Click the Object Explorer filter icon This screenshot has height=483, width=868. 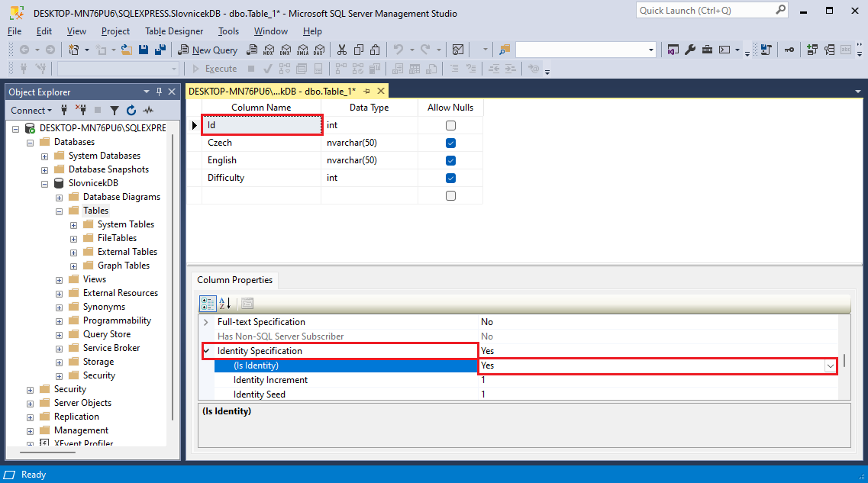coord(115,111)
